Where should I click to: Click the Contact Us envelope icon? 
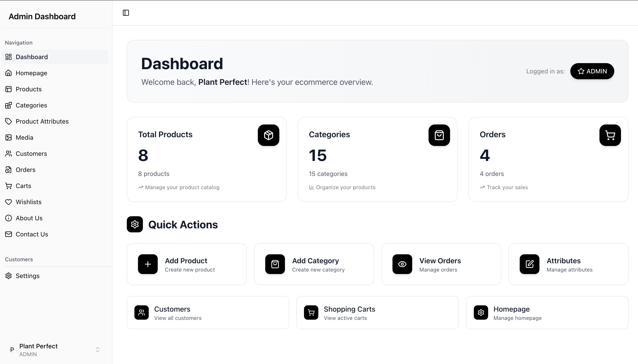click(9, 234)
